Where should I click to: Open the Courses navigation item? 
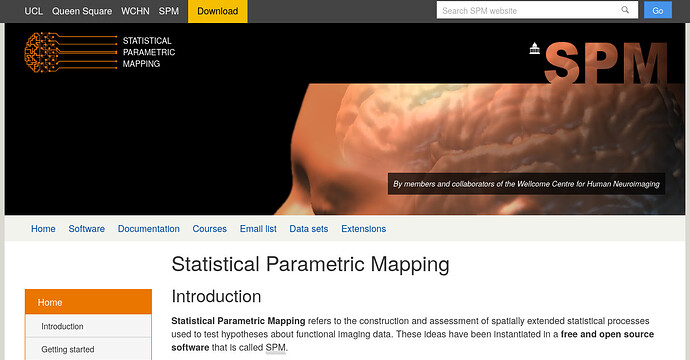(209, 229)
